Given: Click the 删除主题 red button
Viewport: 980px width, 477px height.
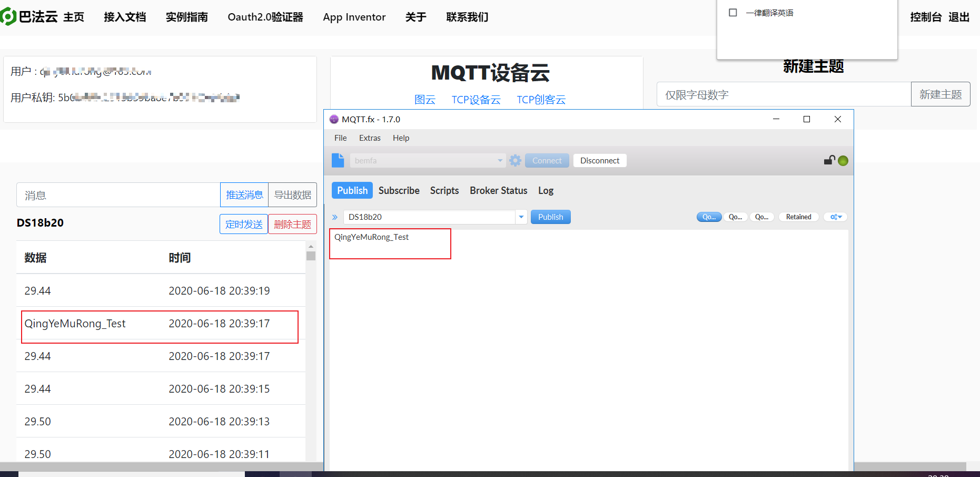Looking at the screenshot, I should point(292,223).
